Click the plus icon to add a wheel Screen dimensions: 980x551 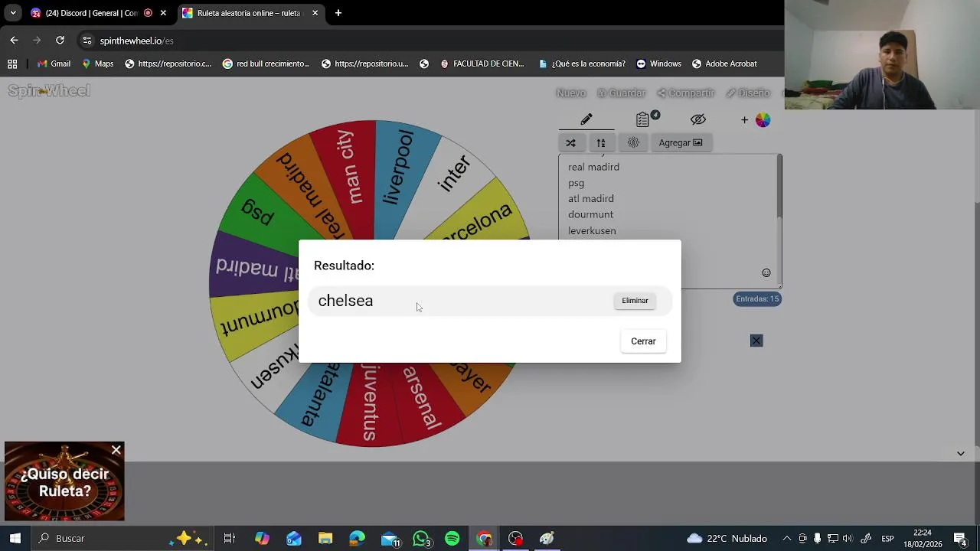(744, 120)
